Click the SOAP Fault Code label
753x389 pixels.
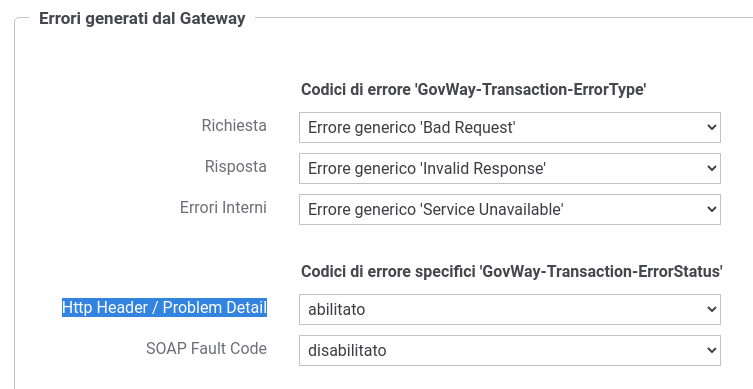tap(206, 348)
